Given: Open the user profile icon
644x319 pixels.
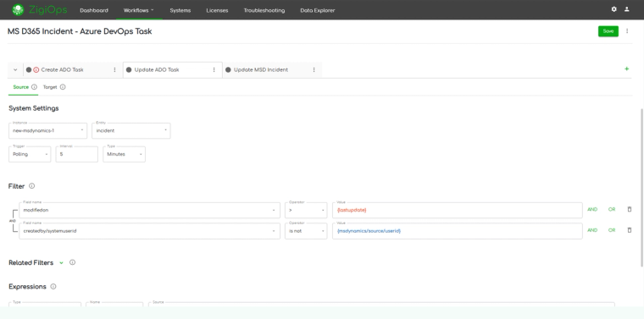Looking at the screenshot, I should tap(627, 9).
